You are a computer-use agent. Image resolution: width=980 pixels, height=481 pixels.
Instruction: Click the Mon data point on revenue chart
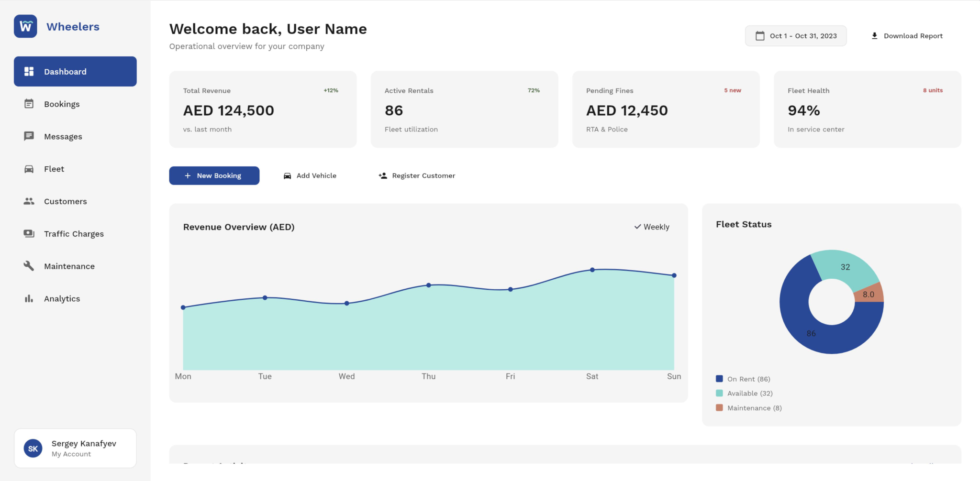183,307
